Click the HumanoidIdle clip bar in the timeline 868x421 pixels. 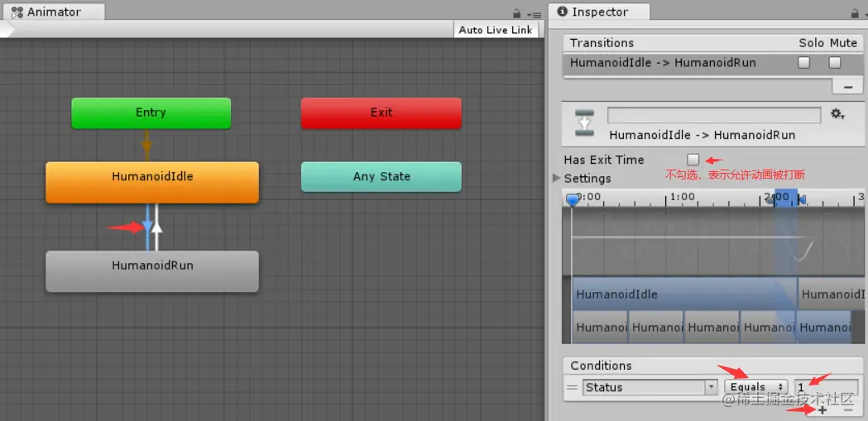click(685, 294)
